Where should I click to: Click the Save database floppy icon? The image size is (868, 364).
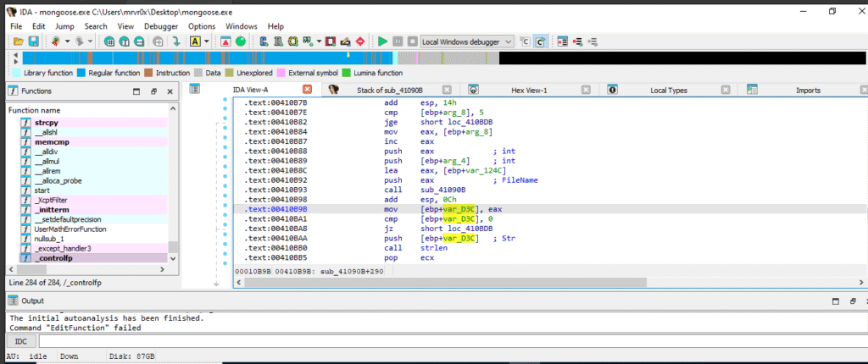tap(33, 41)
